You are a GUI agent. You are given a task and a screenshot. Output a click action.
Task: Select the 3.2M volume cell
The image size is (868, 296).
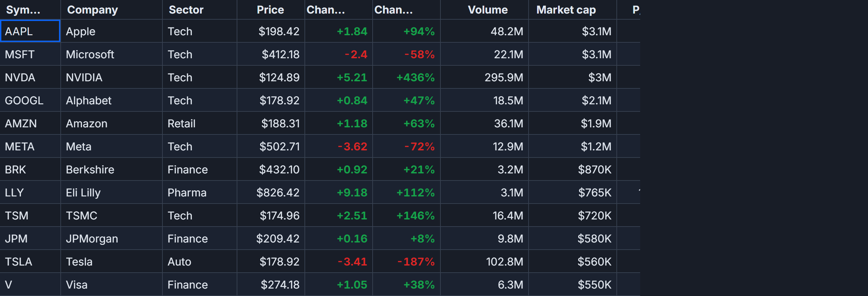point(485,169)
